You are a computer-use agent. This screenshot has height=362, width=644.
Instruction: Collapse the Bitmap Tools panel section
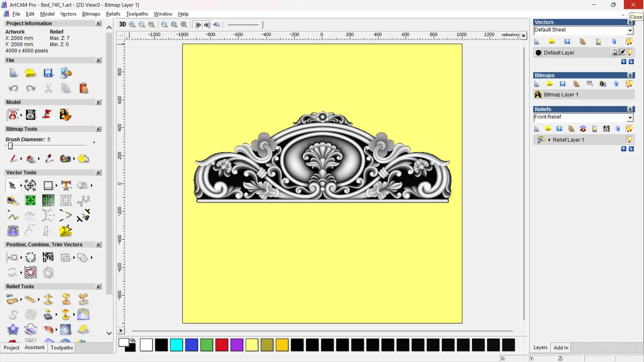(x=98, y=129)
